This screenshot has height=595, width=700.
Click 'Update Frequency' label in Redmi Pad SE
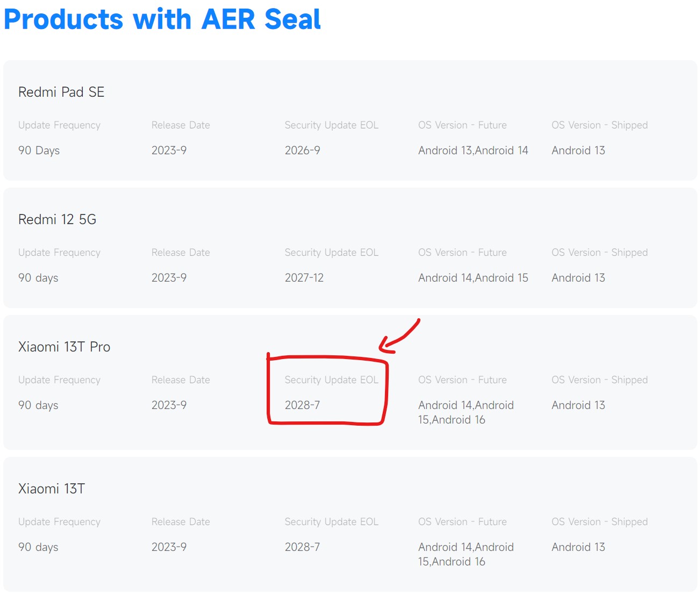pos(59,125)
